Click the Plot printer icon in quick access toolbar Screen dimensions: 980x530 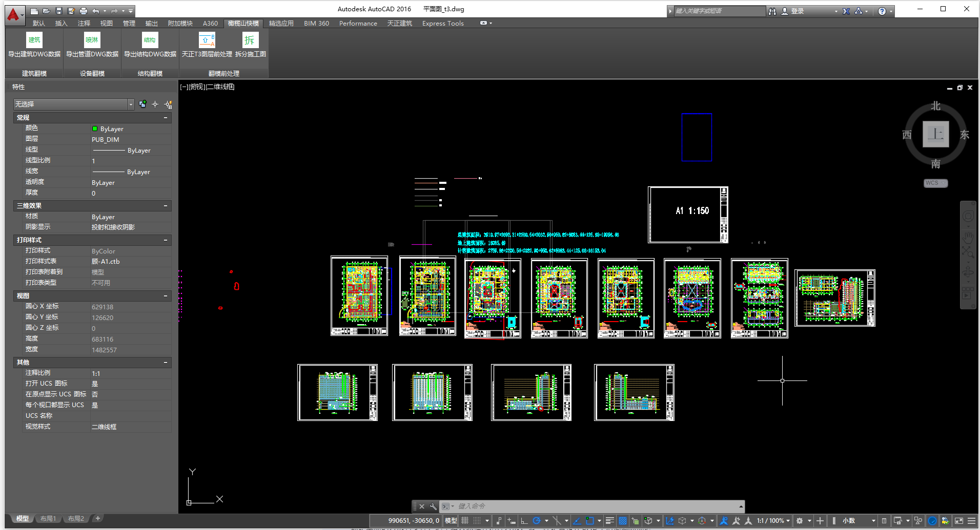pos(84,11)
